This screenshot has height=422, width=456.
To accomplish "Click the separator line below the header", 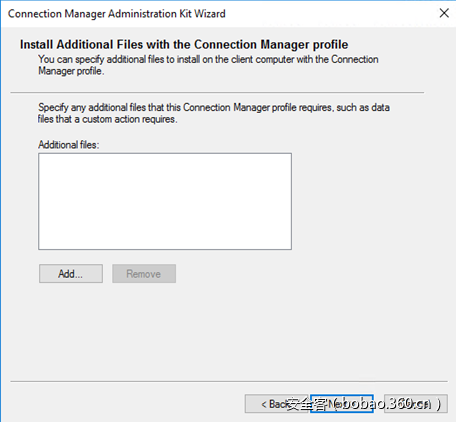I will point(217,92).
